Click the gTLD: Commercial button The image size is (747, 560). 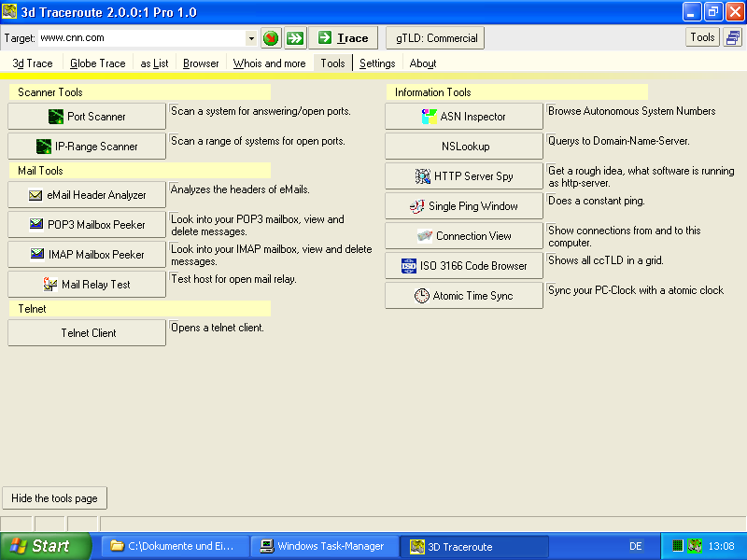[435, 38]
